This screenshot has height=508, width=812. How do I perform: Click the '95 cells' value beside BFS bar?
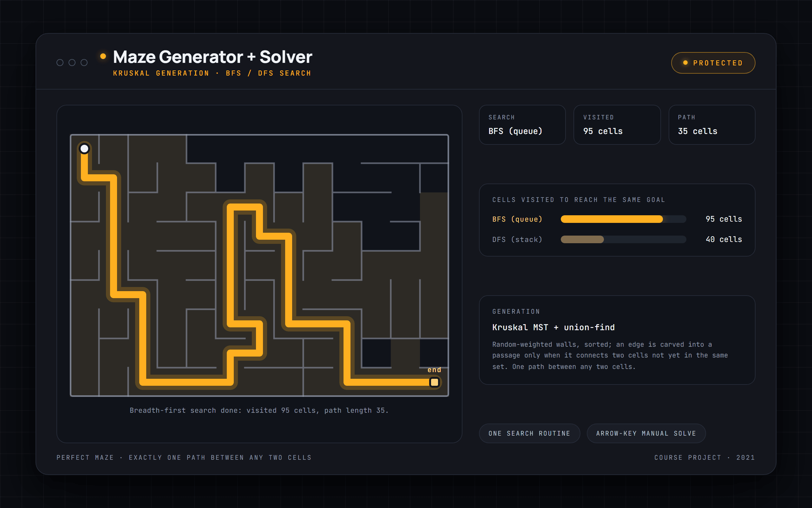click(724, 219)
